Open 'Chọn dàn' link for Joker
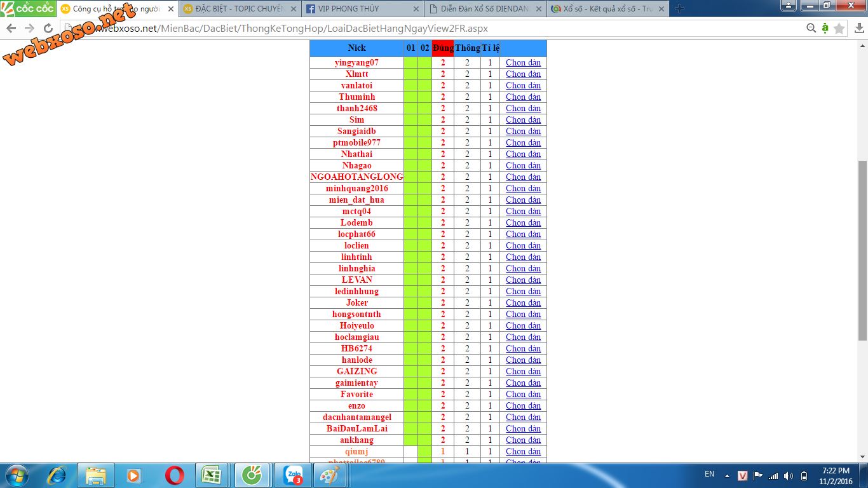This screenshot has width=868, height=488. [x=523, y=302]
